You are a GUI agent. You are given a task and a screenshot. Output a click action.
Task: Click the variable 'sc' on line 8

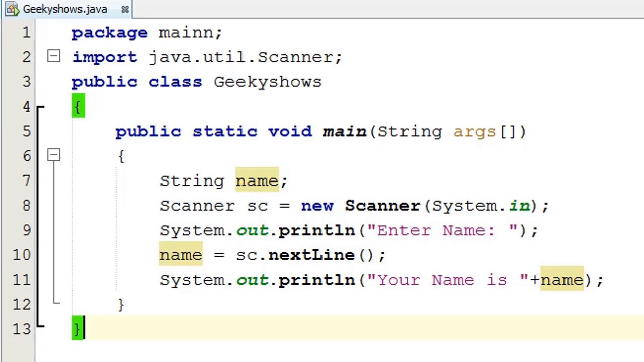tap(257, 206)
